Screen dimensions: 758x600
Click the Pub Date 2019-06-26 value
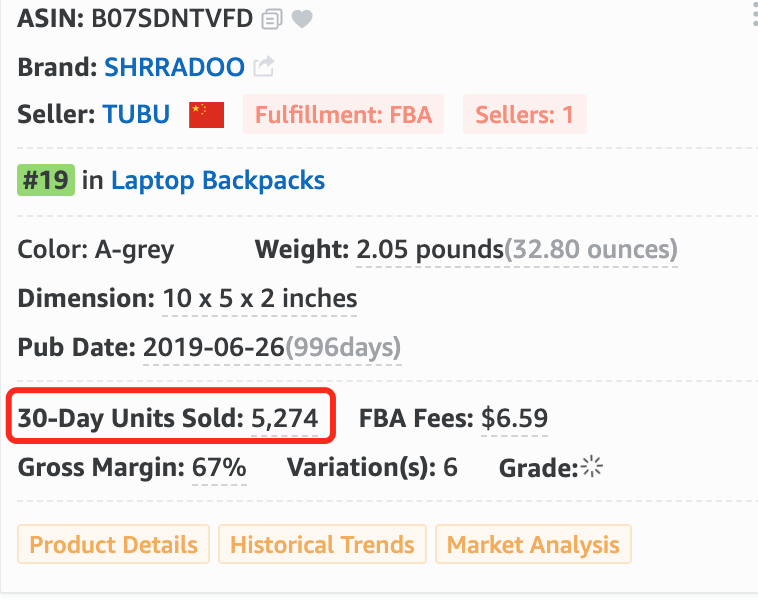[x=213, y=347]
